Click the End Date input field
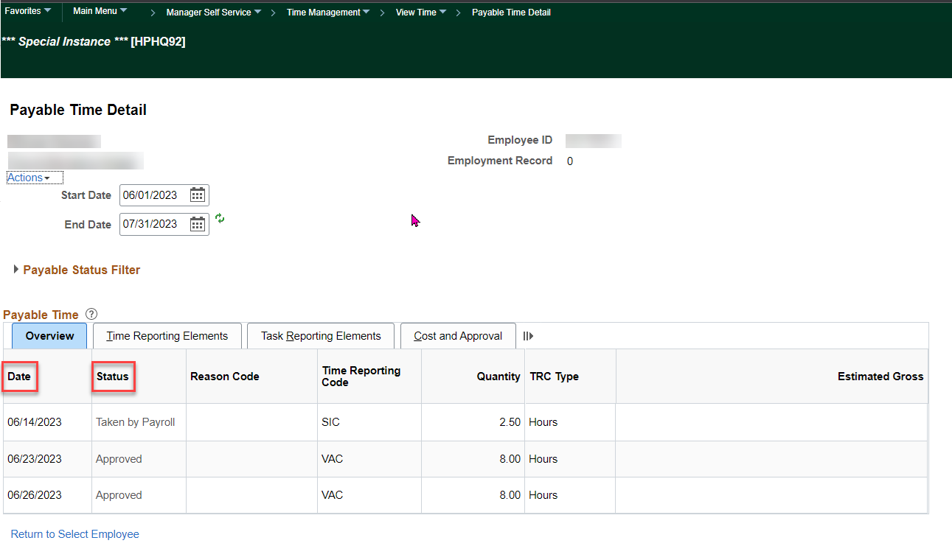Screen dimensions: 952x560 click(x=153, y=224)
